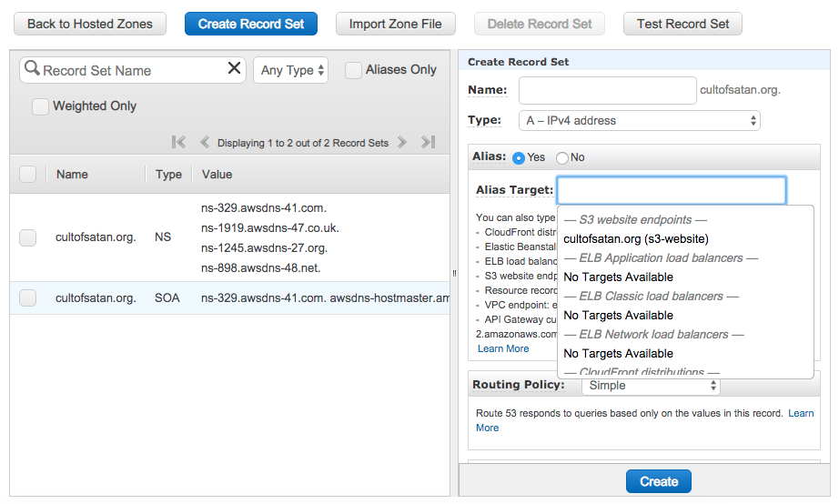This screenshot has width=839, height=504.
Task: Enable the Aliases Only checkbox
Action: pos(353,70)
